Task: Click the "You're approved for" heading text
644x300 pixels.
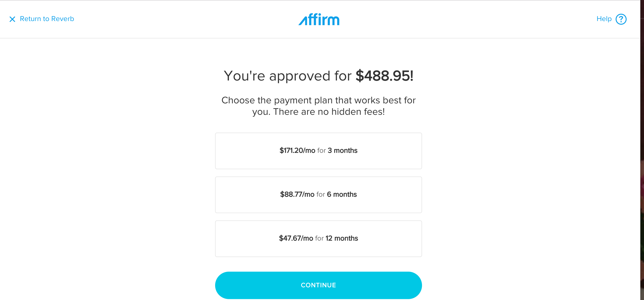Action: click(x=288, y=76)
